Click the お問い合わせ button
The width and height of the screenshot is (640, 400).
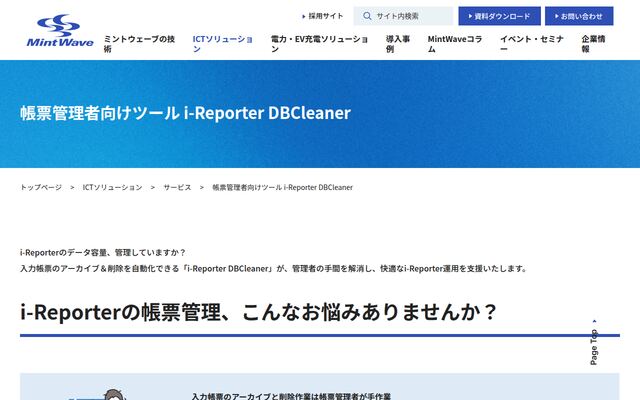[579, 16]
